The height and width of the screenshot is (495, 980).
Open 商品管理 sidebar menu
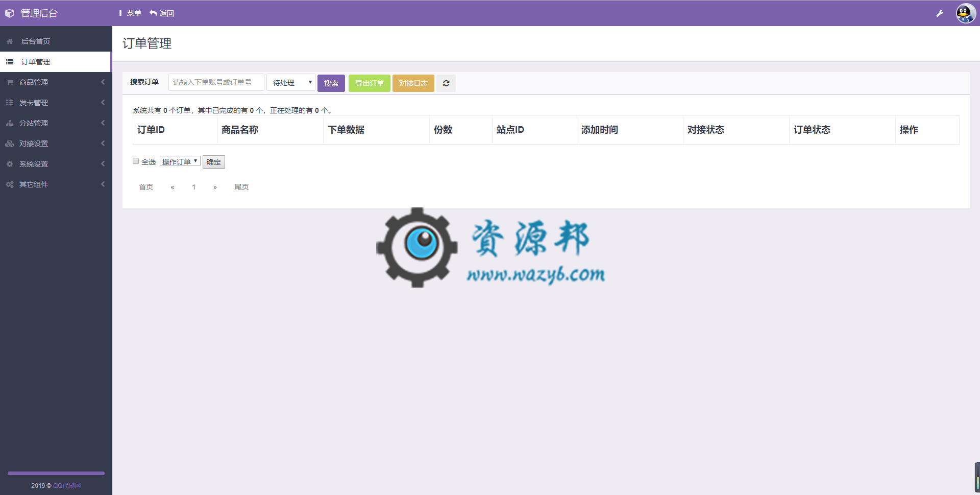(x=56, y=82)
